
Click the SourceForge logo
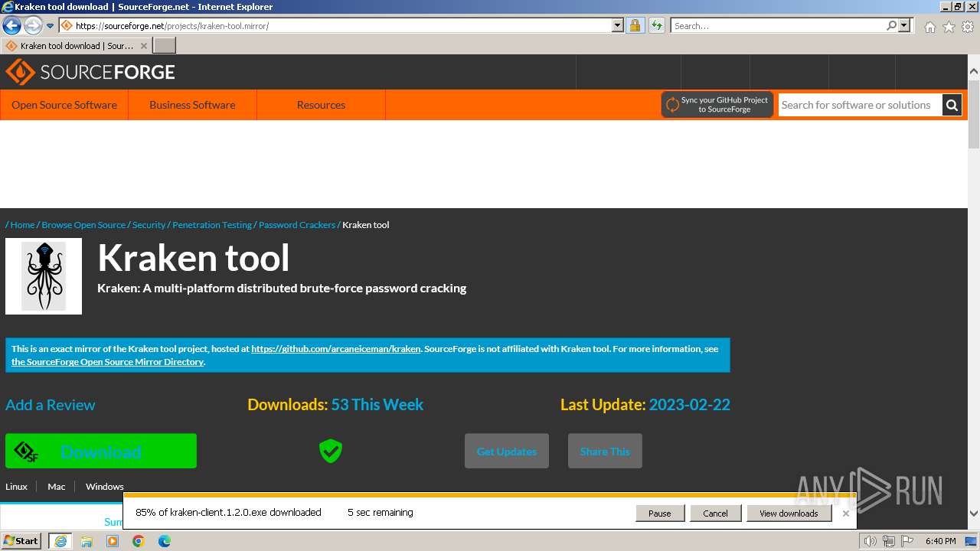90,72
